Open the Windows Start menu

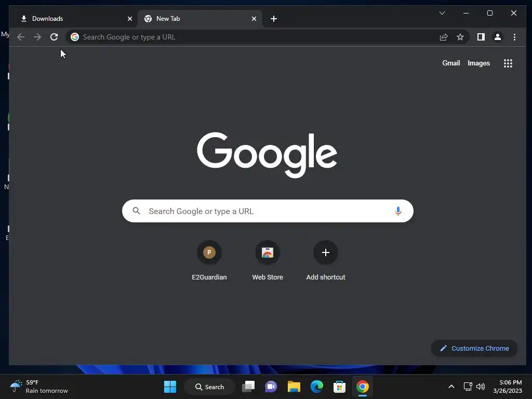[x=170, y=387]
